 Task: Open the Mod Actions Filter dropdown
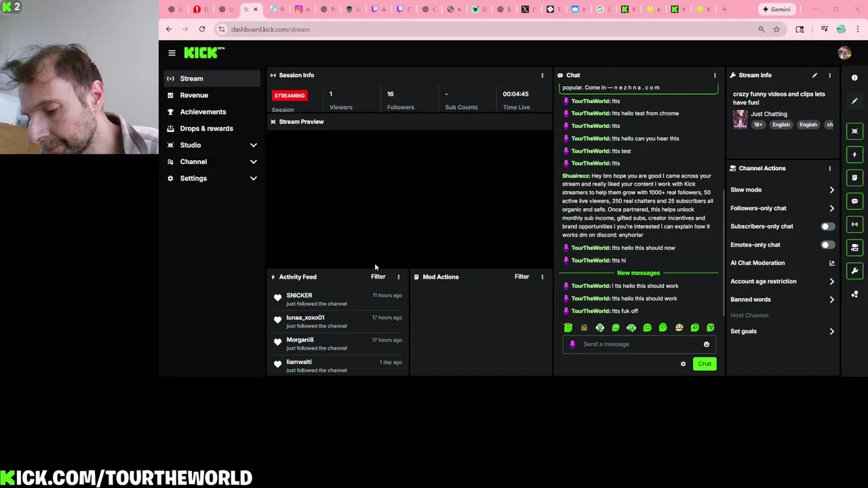click(x=521, y=277)
